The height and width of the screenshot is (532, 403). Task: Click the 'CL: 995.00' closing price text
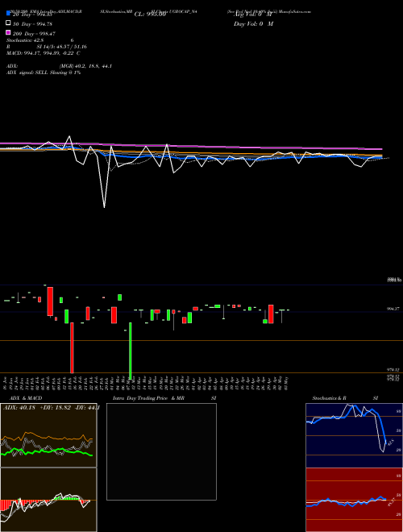point(150,15)
